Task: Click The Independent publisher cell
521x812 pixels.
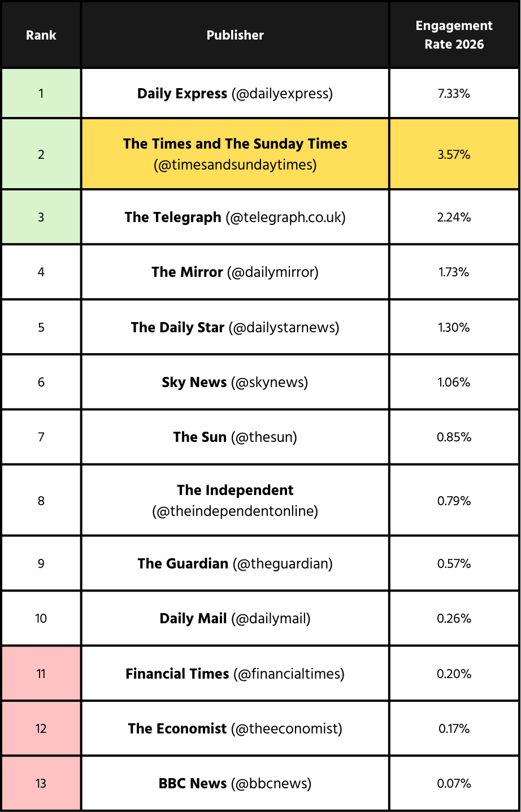Action: point(235,500)
